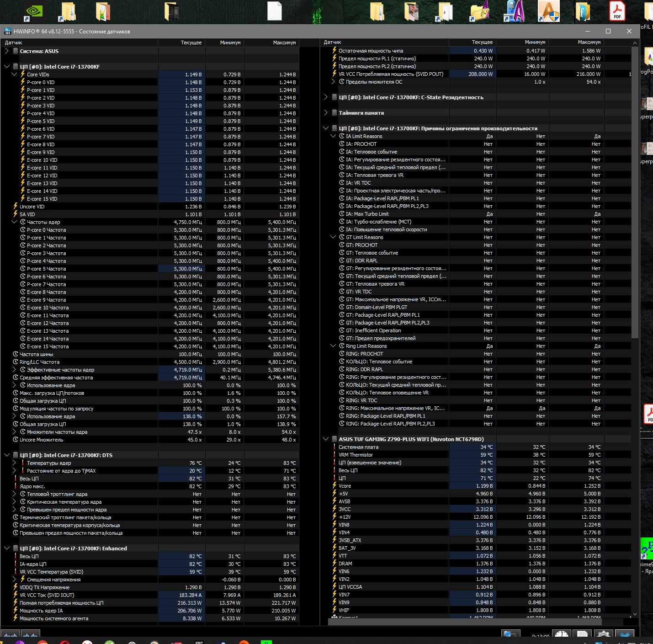Select the Мощность ядер IA row
The width and height of the screenshot is (653, 644).
[x=150, y=611]
